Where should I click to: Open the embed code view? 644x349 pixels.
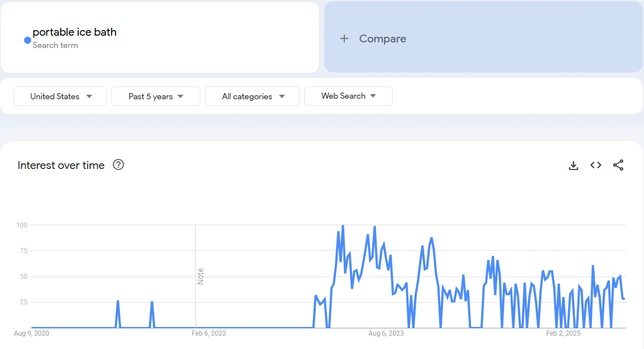coord(595,165)
